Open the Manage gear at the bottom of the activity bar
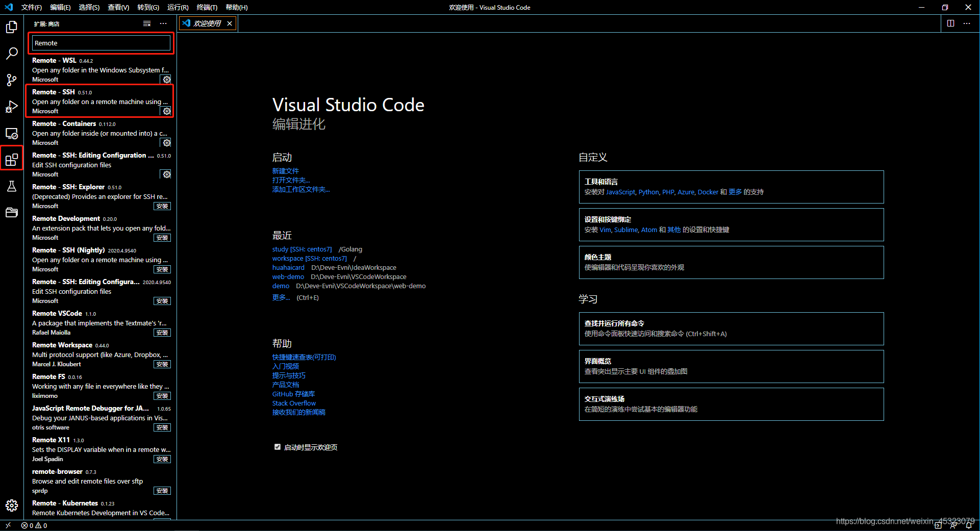This screenshot has width=980, height=531. pos(12,505)
